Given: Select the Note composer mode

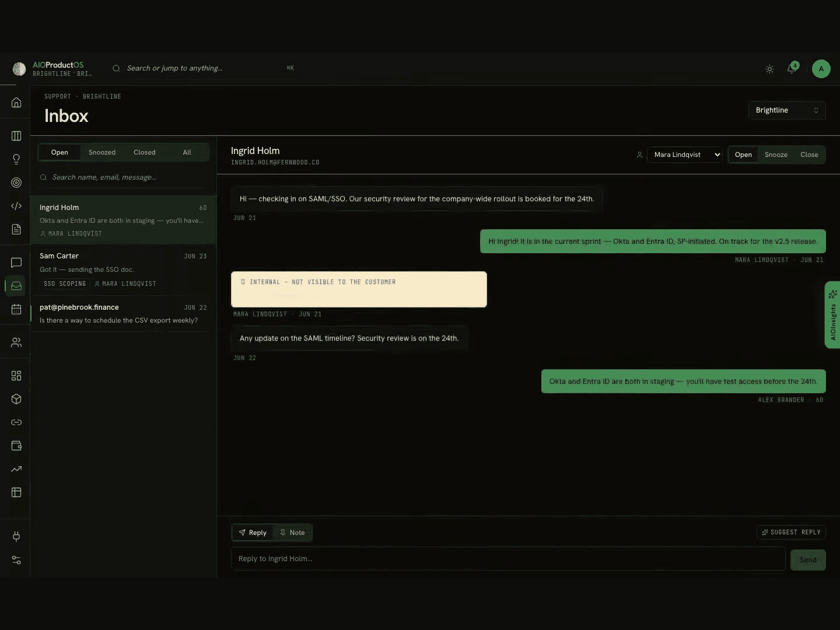Looking at the screenshot, I should (x=292, y=533).
